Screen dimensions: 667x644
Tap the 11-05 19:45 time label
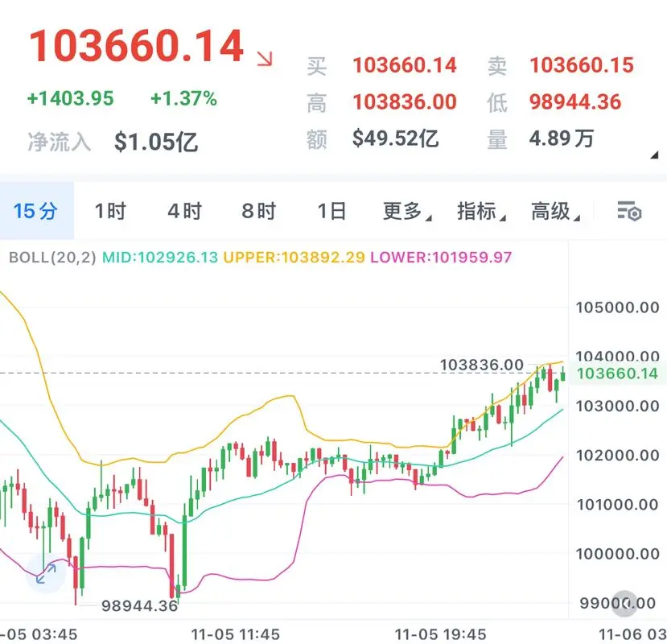pos(440,634)
